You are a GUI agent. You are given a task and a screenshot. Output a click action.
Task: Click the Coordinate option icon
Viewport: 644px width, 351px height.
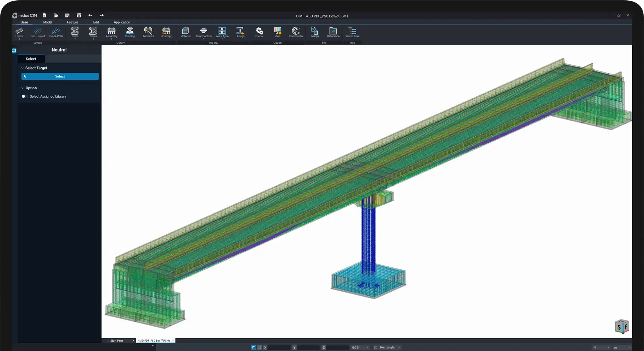tap(296, 32)
